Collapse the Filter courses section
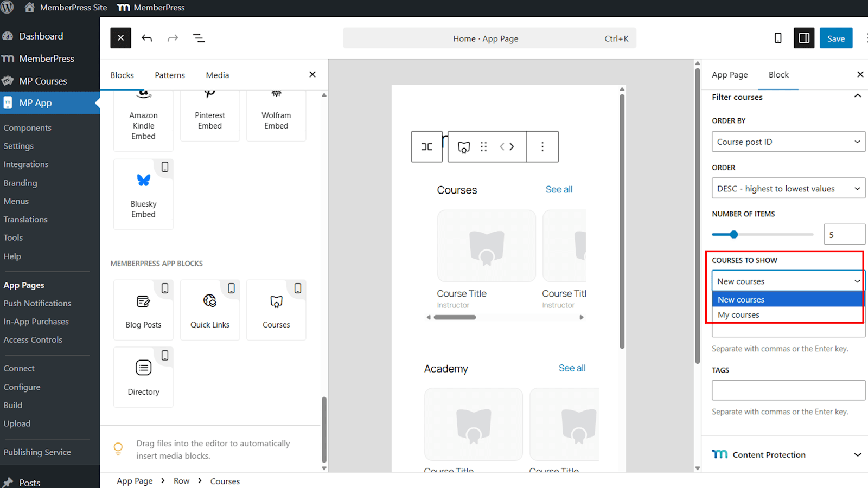This screenshot has height=488, width=868. [x=857, y=97]
